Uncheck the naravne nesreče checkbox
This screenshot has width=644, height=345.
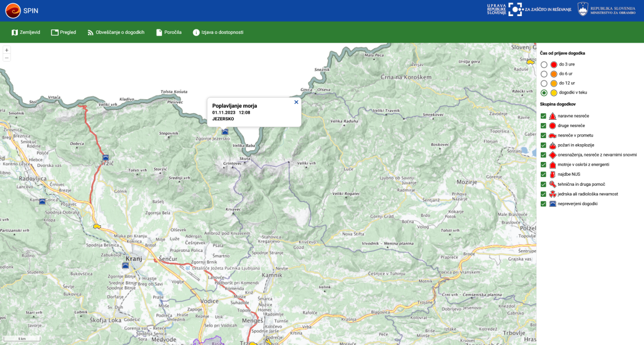544,116
